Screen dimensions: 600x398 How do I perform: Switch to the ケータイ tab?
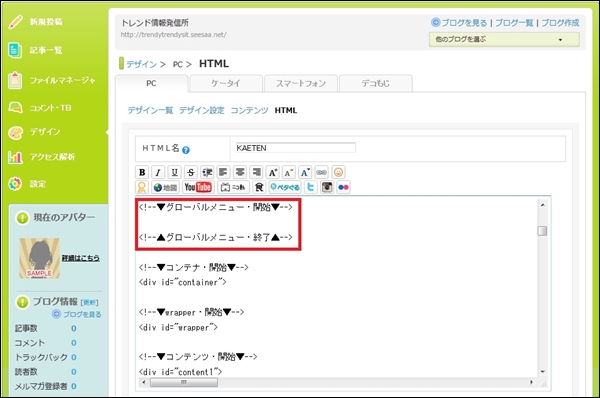(x=226, y=83)
